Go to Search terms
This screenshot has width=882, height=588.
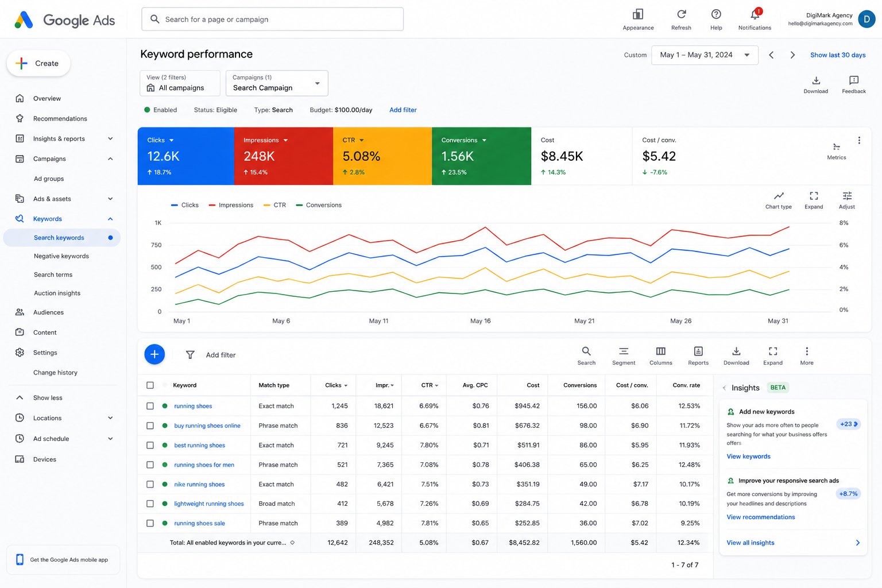53,274
